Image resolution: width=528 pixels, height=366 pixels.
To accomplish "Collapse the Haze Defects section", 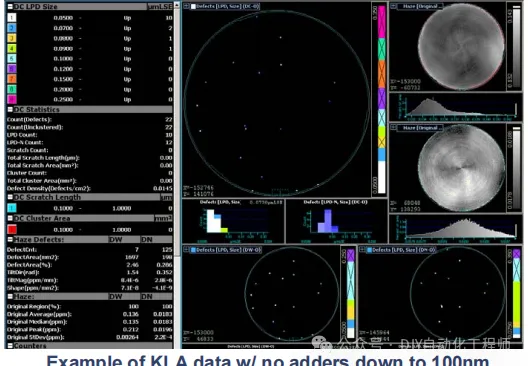I will tap(10, 239).
